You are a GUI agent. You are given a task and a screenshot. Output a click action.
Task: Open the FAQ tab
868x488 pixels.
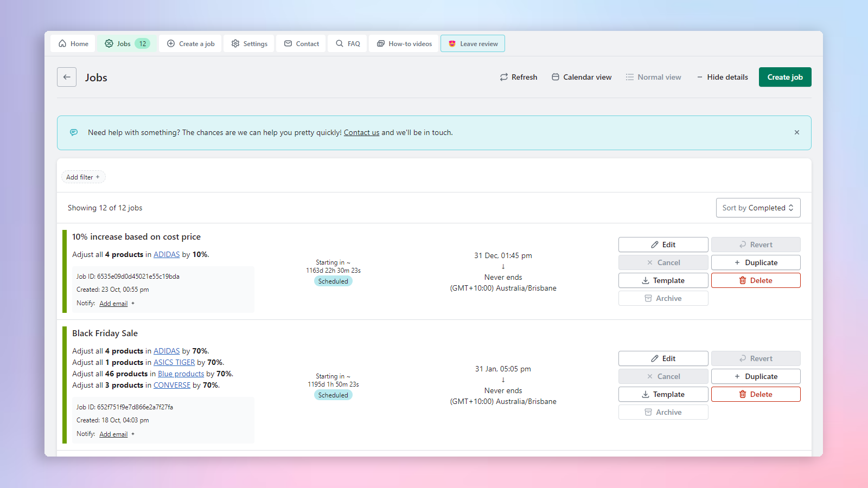click(x=348, y=44)
